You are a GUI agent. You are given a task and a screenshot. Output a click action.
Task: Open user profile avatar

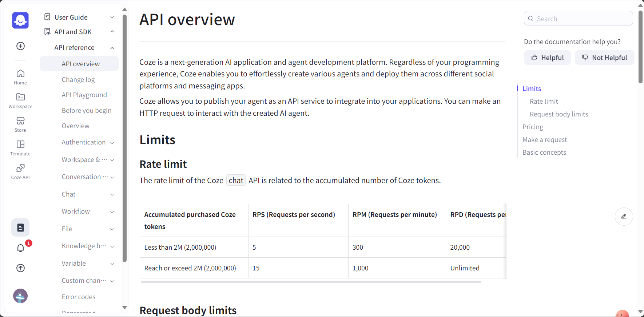[x=20, y=296]
